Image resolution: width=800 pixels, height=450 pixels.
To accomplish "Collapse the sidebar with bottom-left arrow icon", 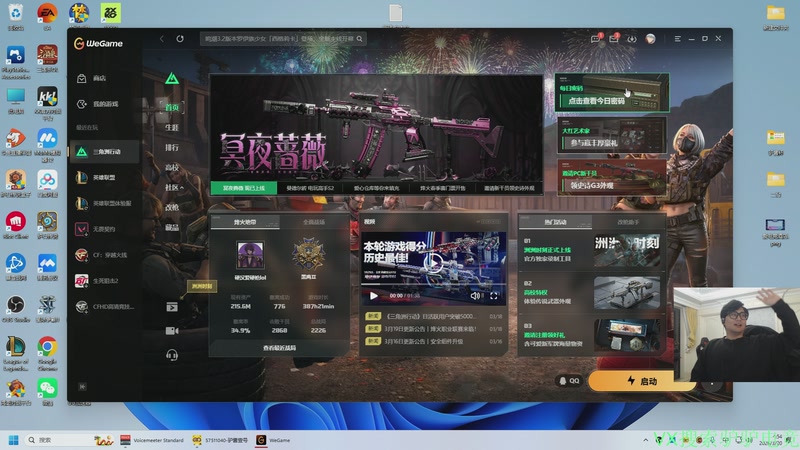I will [83, 387].
